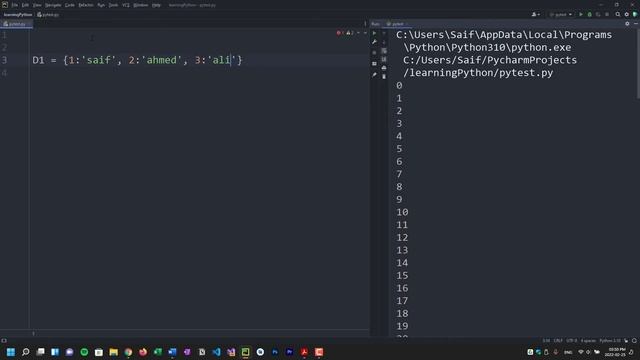Open File Explorer from the taskbar

click(x=113, y=352)
